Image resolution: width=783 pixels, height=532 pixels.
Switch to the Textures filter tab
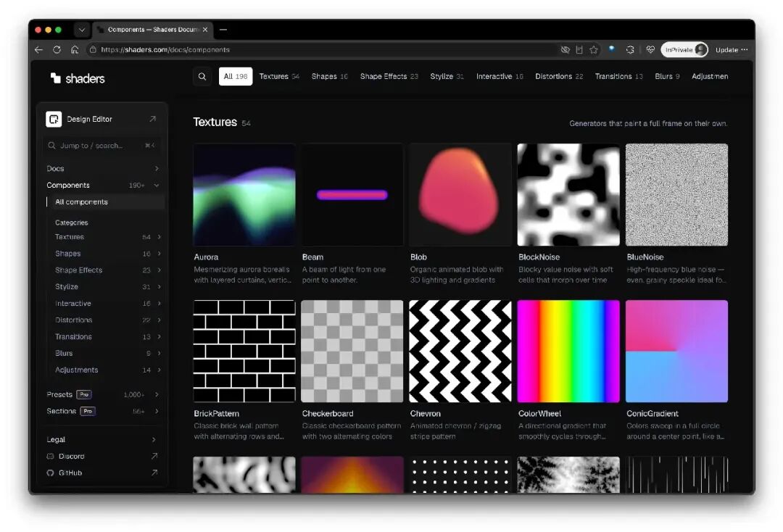[x=279, y=76]
